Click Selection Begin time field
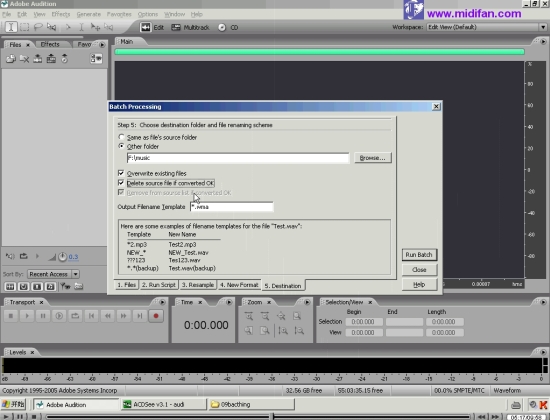550x420 pixels. pos(364,322)
